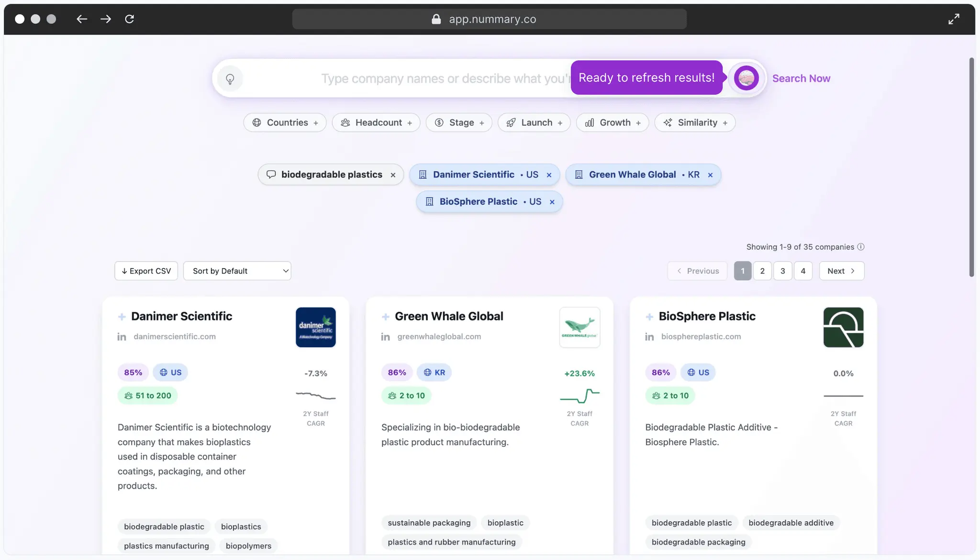Image resolution: width=980 pixels, height=560 pixels.
Task: Open Danimer Scientific LinkedIn icon
Action: tap(122, 337)
